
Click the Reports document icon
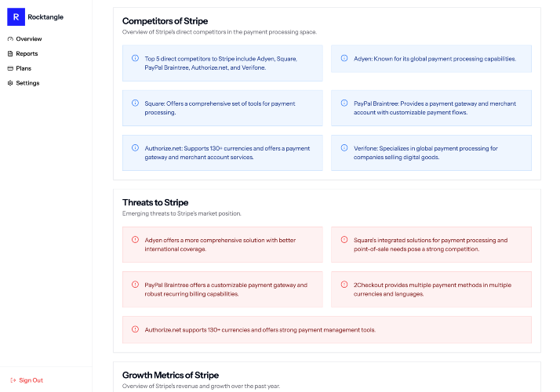10,53
